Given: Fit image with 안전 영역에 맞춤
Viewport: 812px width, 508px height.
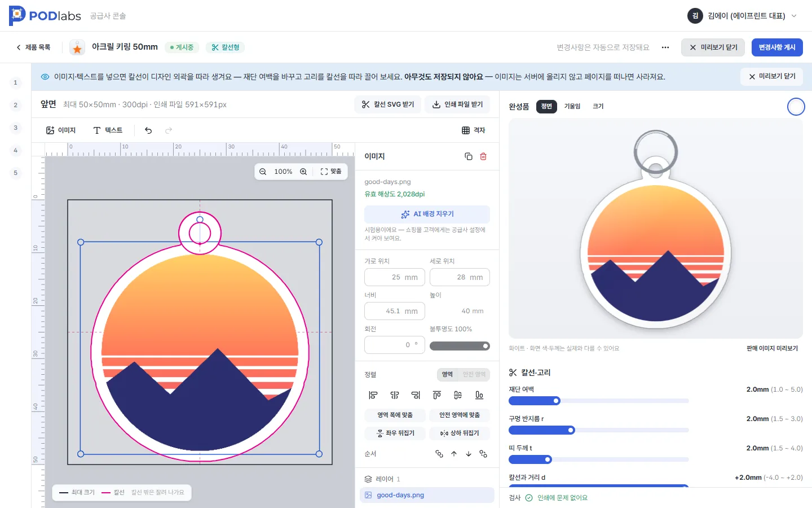Looking at the screenshot, I should [x=460, y=415].
